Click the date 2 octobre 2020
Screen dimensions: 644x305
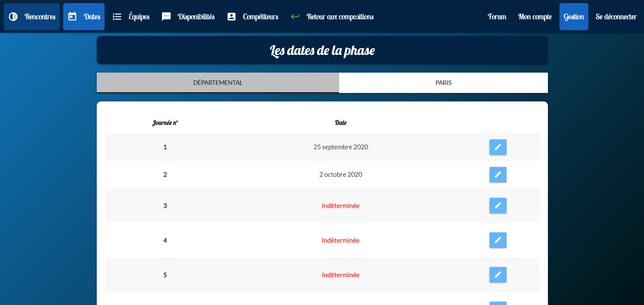pos(341,175)
